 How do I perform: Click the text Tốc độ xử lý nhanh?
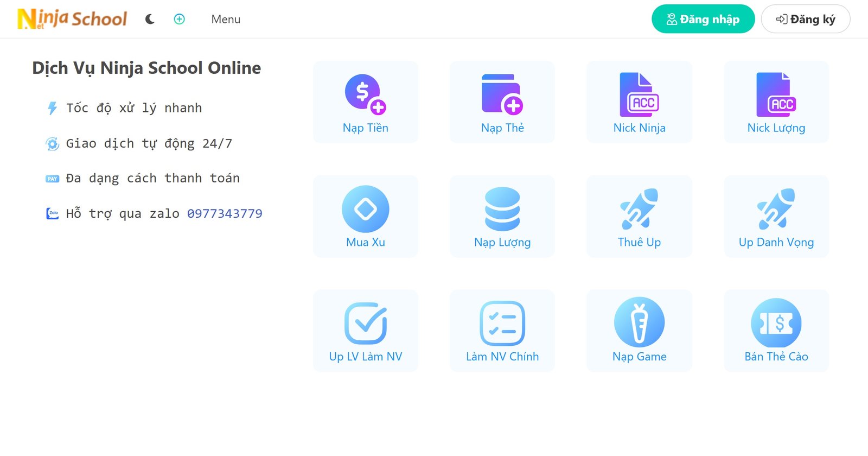[134, 108]
